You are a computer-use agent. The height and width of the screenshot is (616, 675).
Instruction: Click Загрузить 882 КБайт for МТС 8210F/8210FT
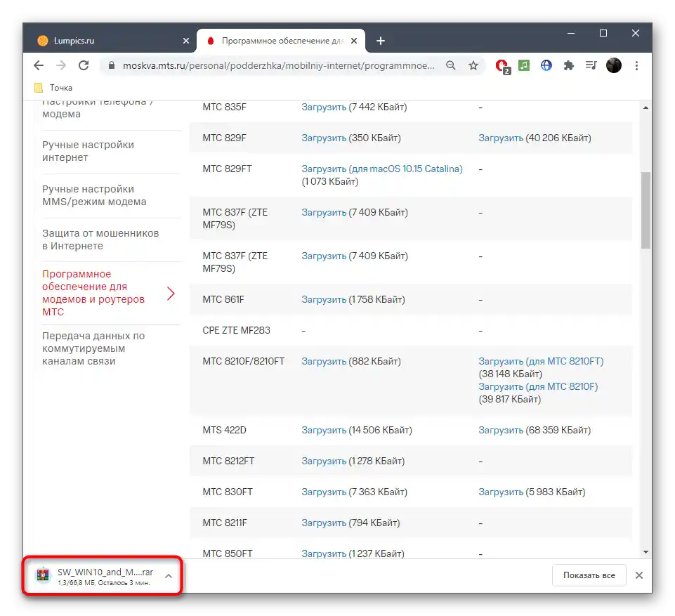(324, 361)
